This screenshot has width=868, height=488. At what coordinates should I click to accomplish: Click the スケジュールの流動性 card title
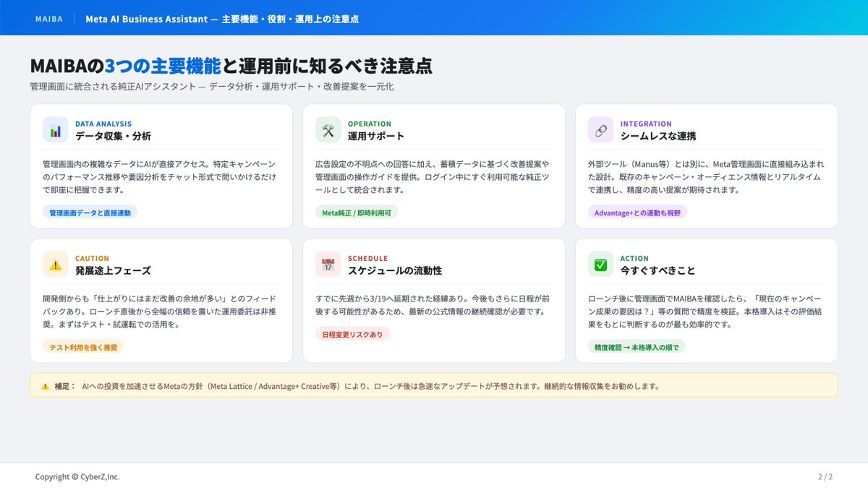(395, 270)
